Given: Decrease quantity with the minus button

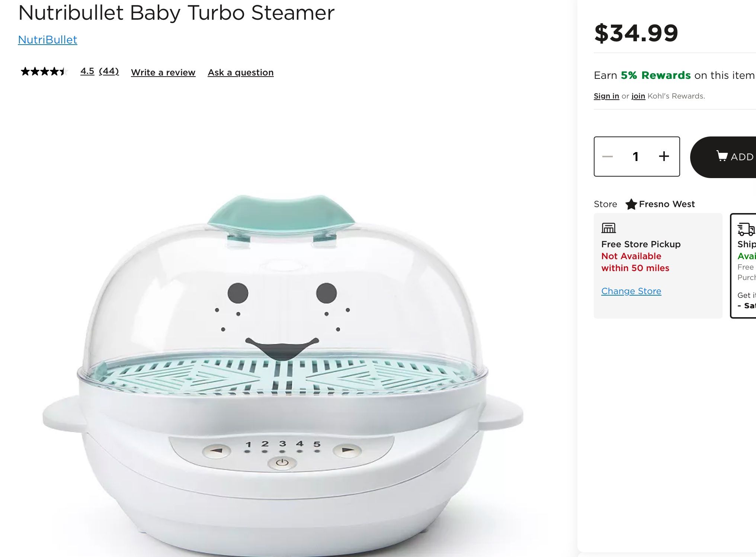Looking at the screenshot, I should [x=608, y=157].
